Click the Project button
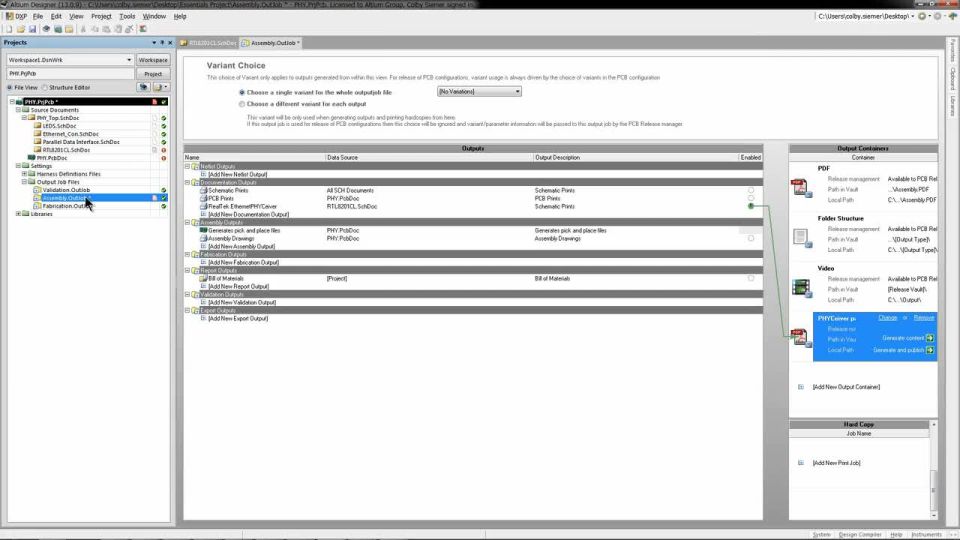Image resolution: width=960 pixels, height=540 pixels. [x=153, y=74]
